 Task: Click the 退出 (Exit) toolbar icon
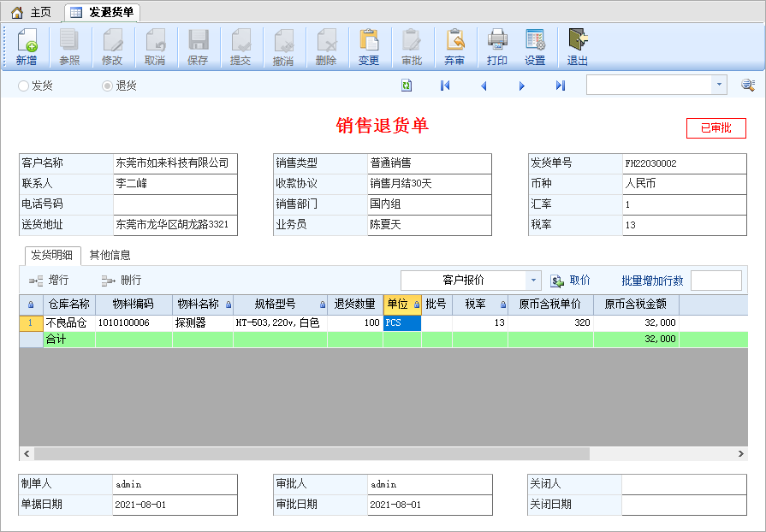click(578, 47)
